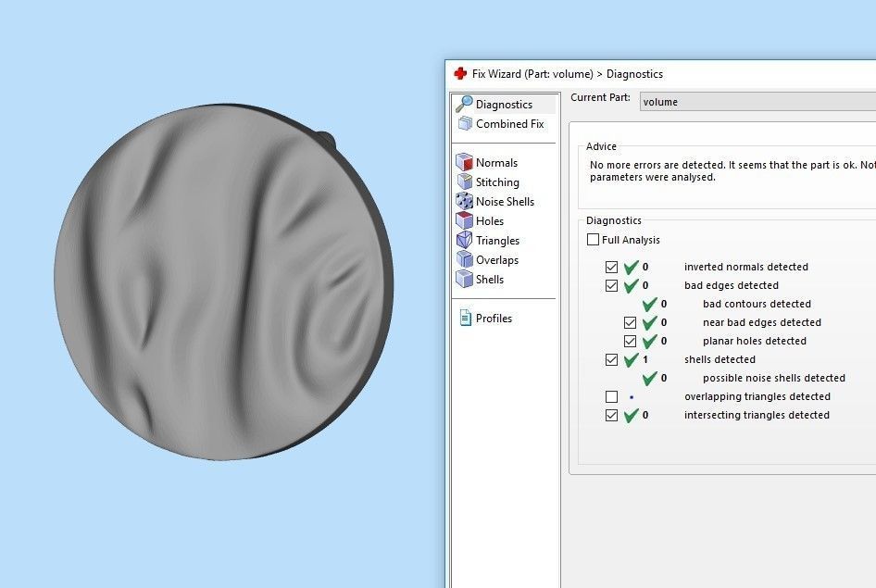Click green checkmark beside near bad edges
This screenshot has width=876, height=588.
650,322
